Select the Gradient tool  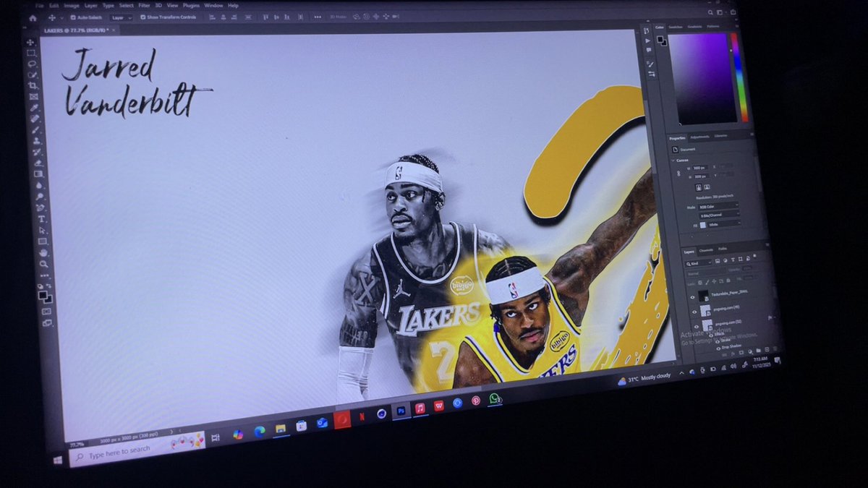tap(38, 174)
